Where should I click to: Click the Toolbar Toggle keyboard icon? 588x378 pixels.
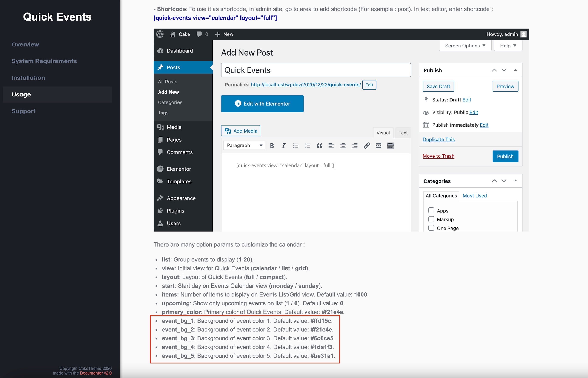click(390, 146)
